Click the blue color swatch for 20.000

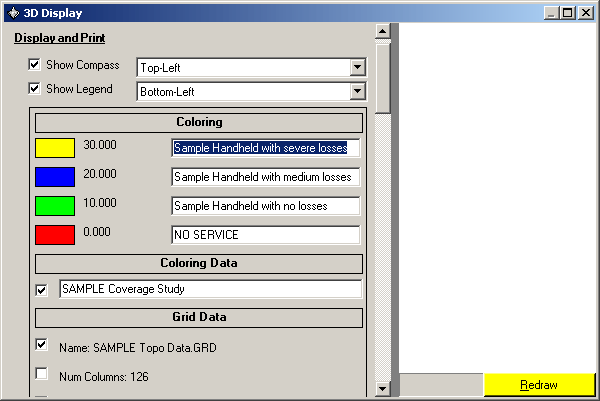tap(55, 177)
